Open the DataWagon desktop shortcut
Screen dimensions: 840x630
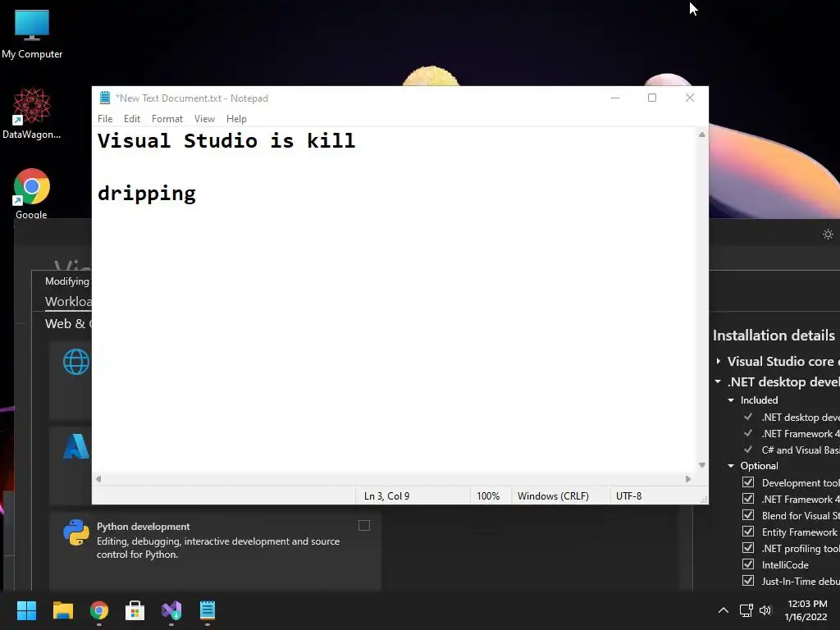[x=32, y=113]
